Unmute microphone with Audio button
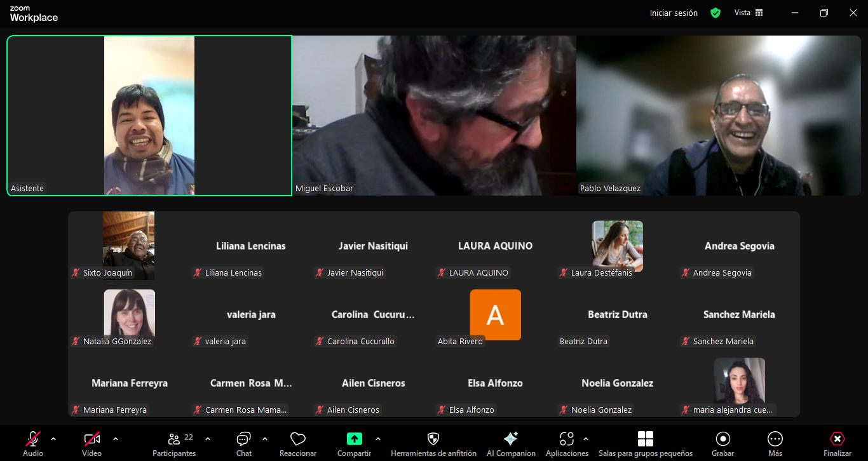Screen dimensions: 868x461 pyautogui.click(x=33, y=443)
